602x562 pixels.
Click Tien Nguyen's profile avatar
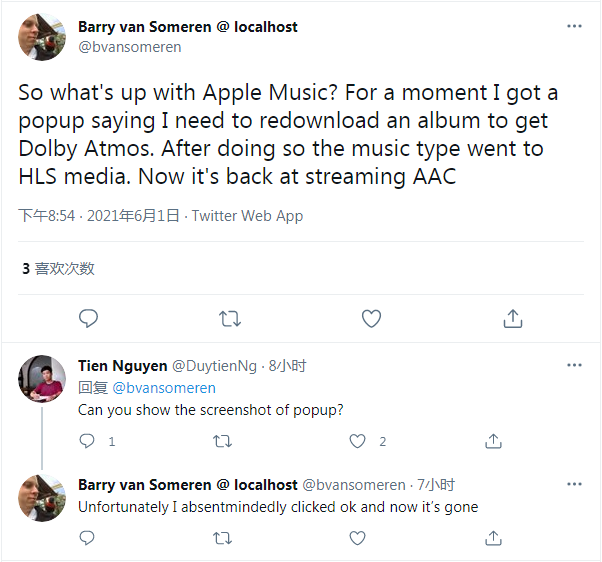[43, 380]
